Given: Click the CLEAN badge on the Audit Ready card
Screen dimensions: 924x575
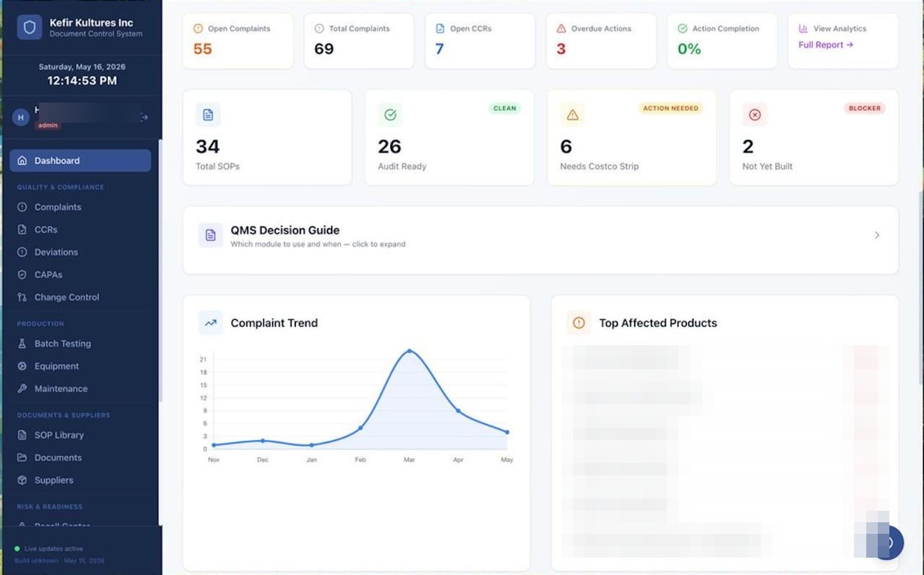Looking at the screenshot, I should [x=505, y=108].
